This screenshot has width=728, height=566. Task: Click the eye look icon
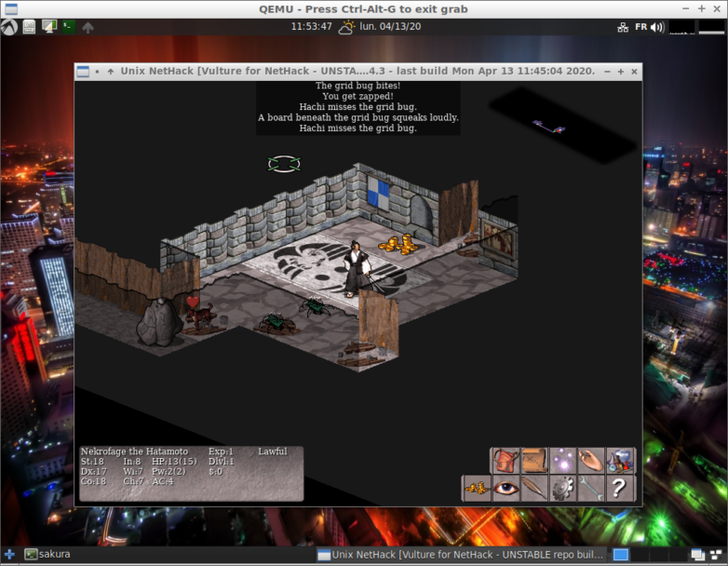coord(506,488)
